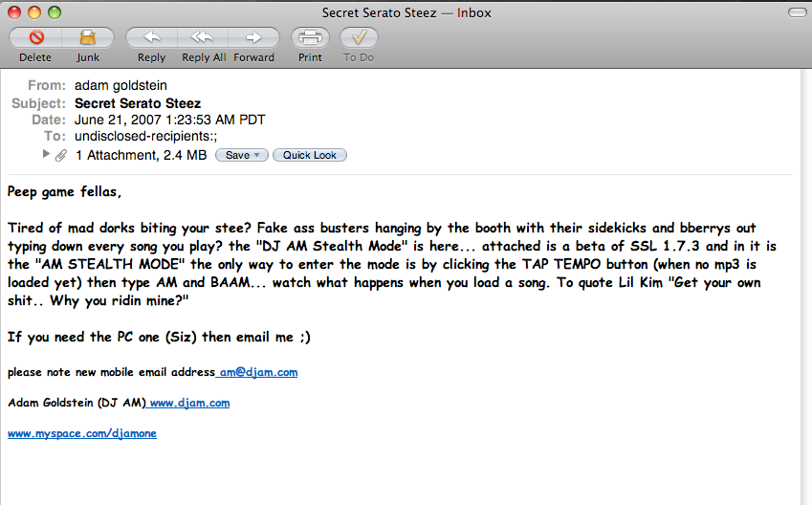Reply to adam goldstein's email

(151, 37)
